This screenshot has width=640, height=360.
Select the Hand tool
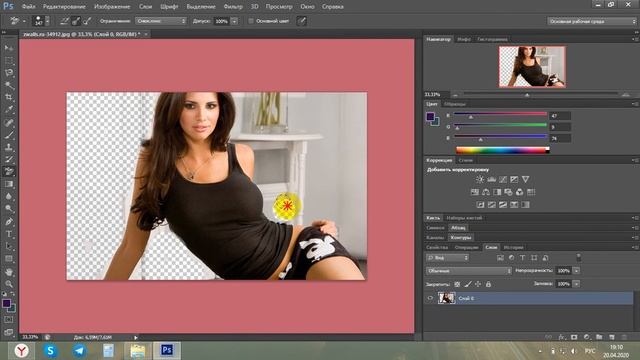[x=9, y=271]
